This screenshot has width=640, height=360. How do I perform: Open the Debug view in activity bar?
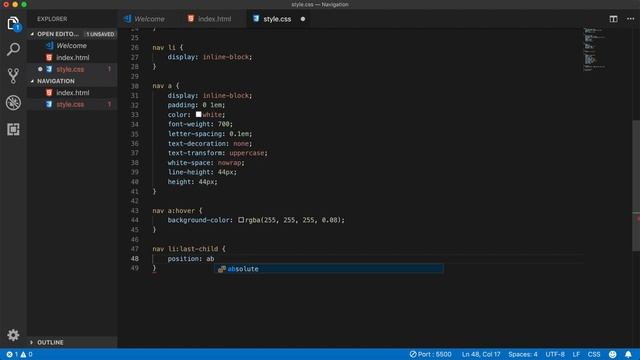point(13,102)
